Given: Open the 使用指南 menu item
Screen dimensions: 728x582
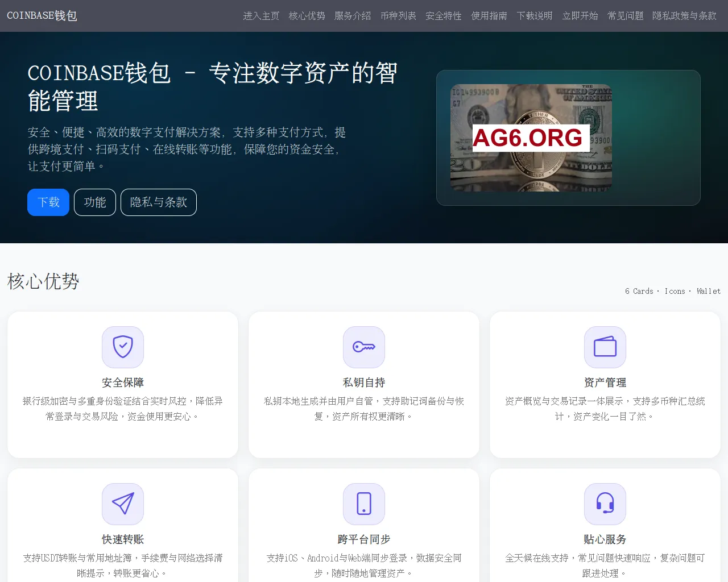Looking at the screenshot, I should click(489, 16).
